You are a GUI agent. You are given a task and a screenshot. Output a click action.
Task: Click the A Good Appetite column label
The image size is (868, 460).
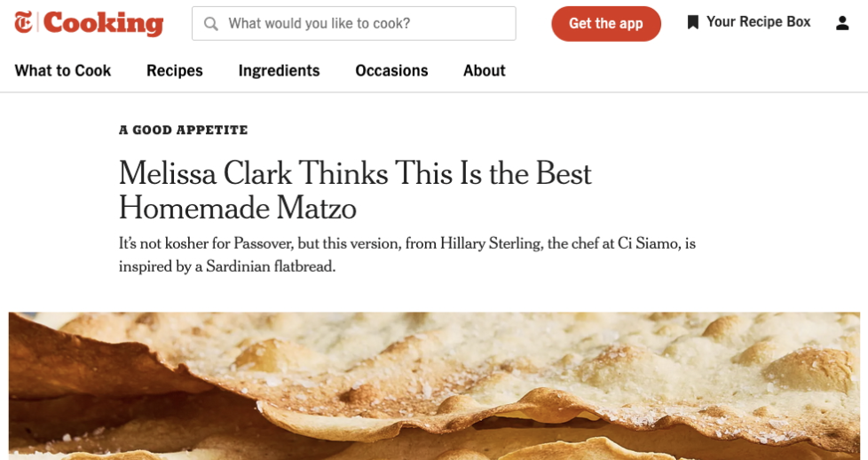pyautogui.click(x=184, y=131)
